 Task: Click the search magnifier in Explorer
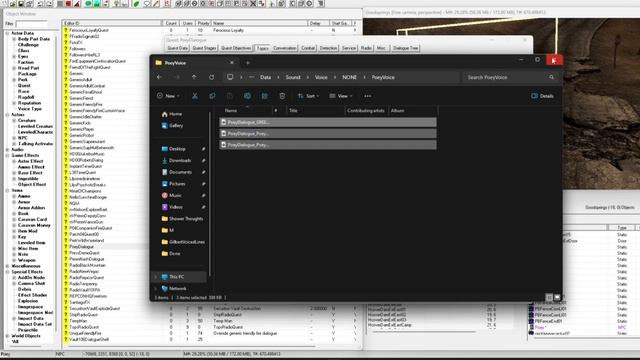(x=551, y=77)
